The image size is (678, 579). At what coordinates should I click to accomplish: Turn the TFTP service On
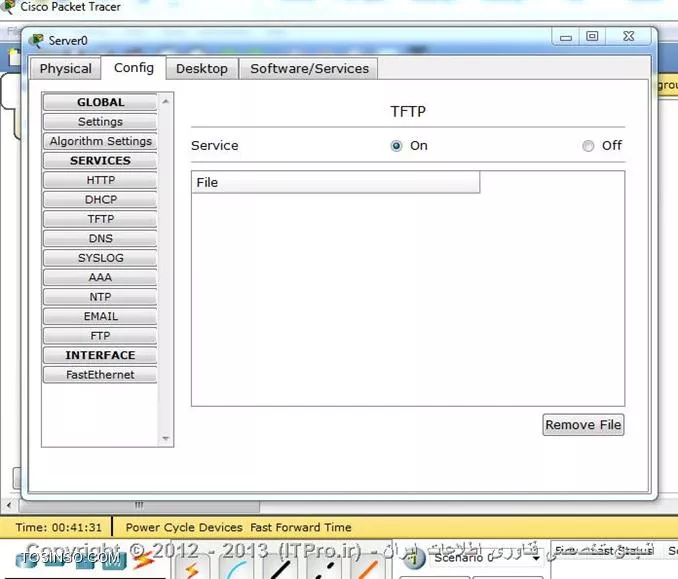(396, 146)
